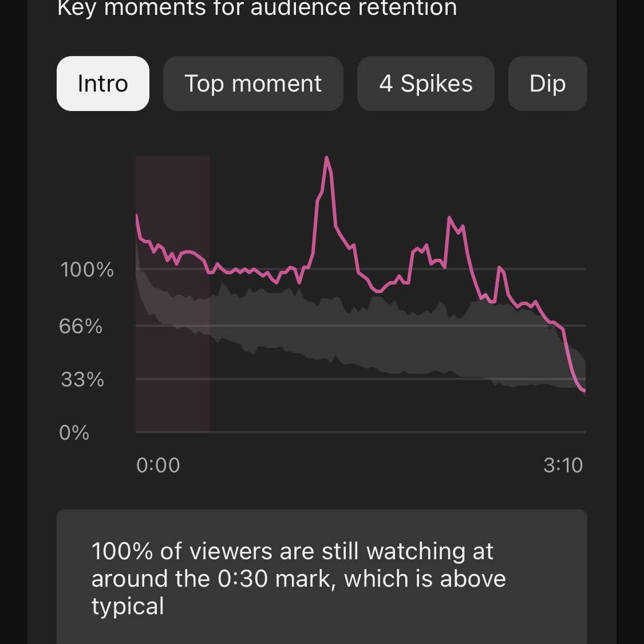Click the tallest peak of the pink retention line
This screenshot has height=644, width=644.
coord(326,158)
